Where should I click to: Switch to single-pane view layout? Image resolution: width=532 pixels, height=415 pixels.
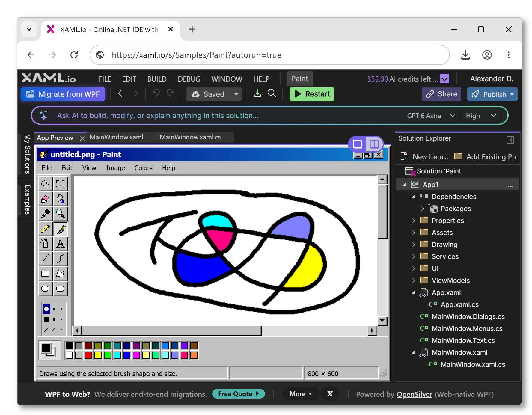coord(357,144)
